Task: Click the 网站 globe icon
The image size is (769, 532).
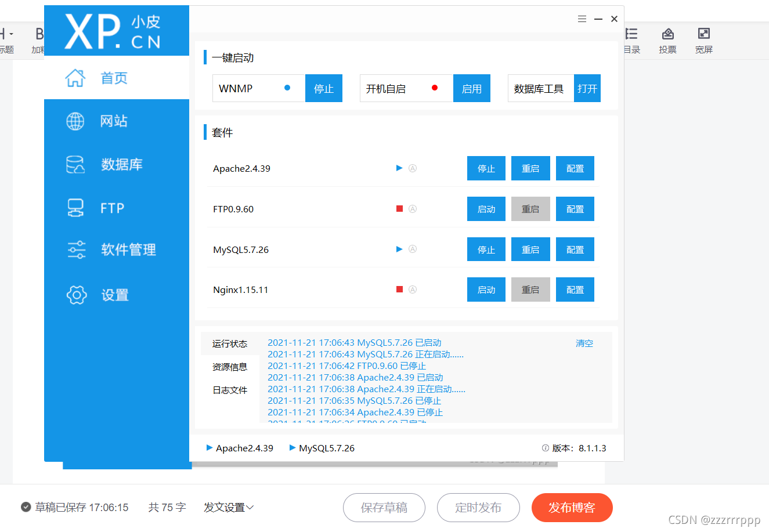Action: pos(75,121)
